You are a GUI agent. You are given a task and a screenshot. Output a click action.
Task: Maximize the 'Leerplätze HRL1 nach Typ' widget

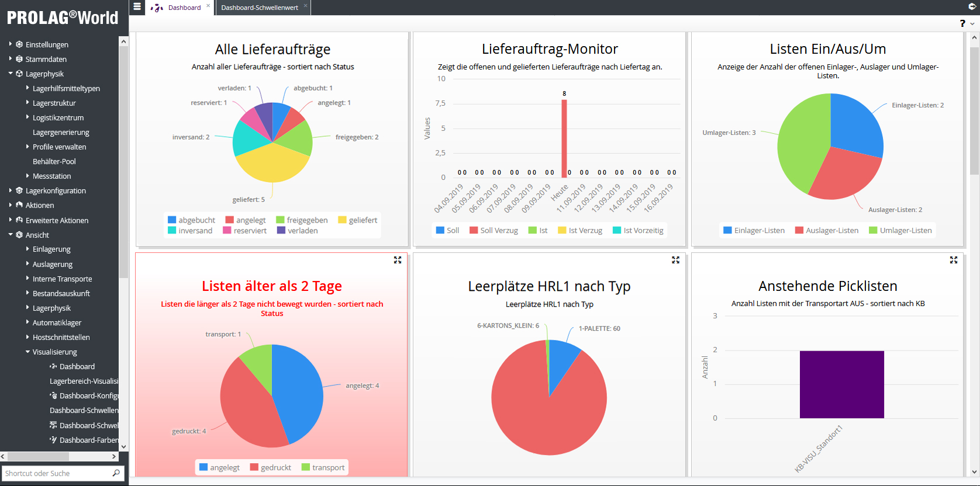point(675,260)
